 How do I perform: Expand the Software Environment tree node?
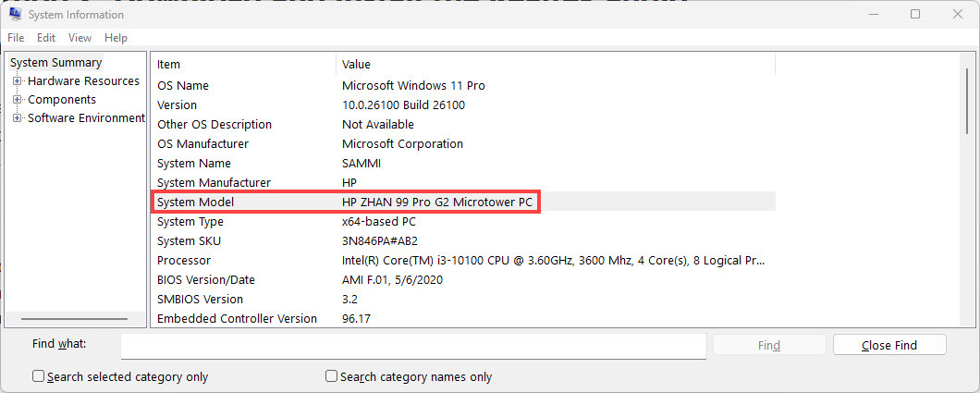pyautogui.click(x=18, y=118)
